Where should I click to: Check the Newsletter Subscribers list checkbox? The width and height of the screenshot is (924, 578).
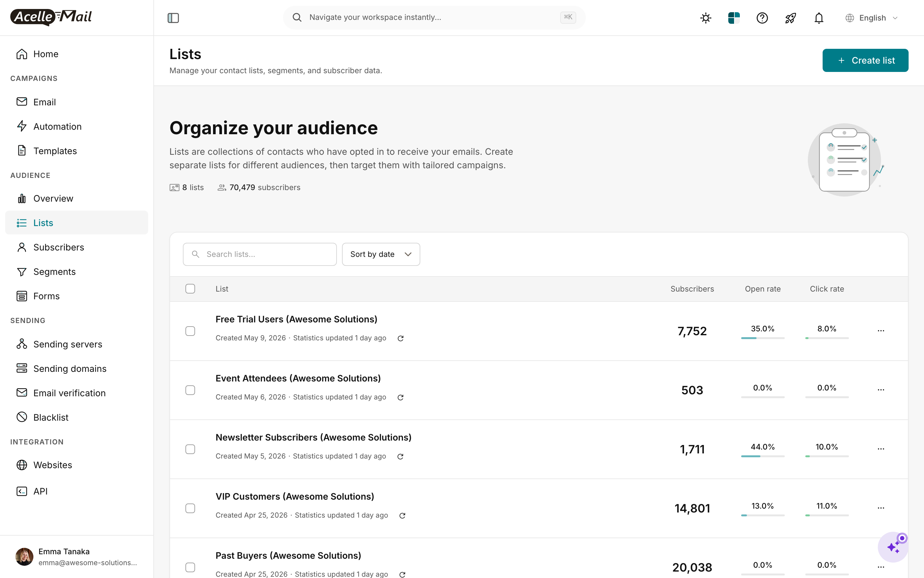(190, 449)
